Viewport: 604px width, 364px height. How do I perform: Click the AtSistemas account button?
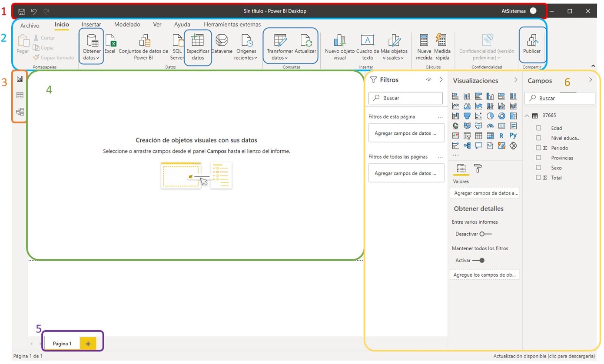click(x=519, y=11)
